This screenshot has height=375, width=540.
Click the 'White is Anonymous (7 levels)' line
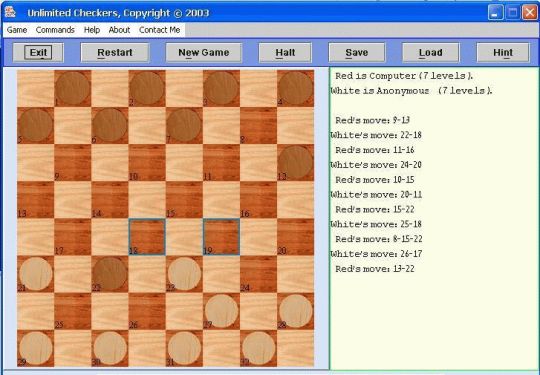(412, 91)
